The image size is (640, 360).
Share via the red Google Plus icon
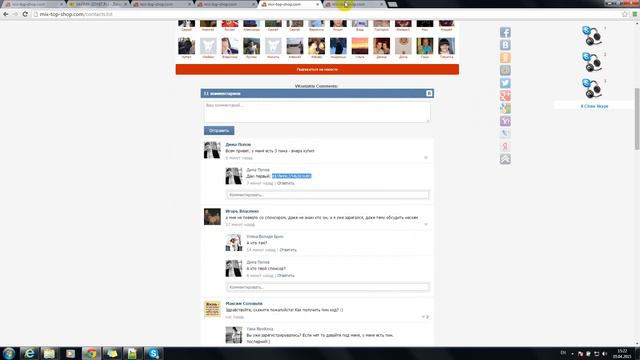pos(505,96)
